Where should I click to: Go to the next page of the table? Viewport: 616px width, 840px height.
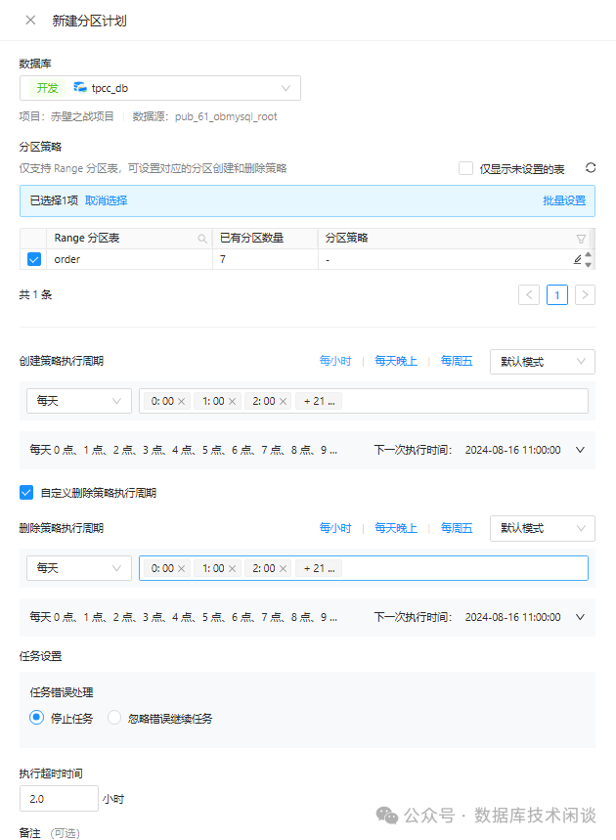(x=585, y=294)
